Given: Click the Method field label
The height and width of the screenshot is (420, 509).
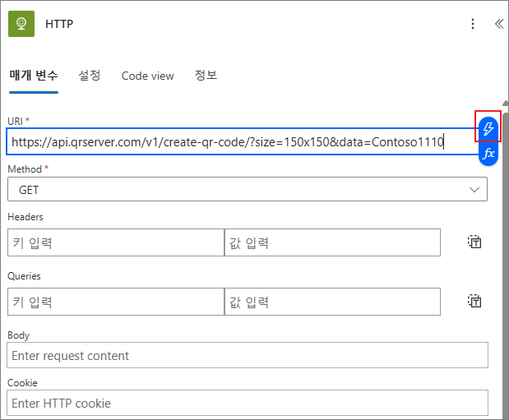Looking at the screenshot, I should pyautogui.click(x=25, y=169).
